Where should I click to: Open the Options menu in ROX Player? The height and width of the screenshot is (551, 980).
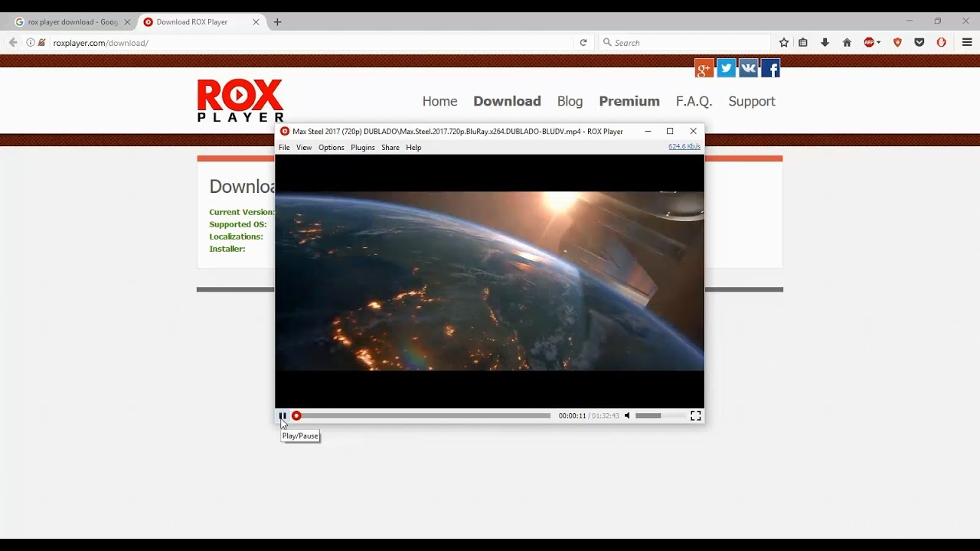click(332, 147)
